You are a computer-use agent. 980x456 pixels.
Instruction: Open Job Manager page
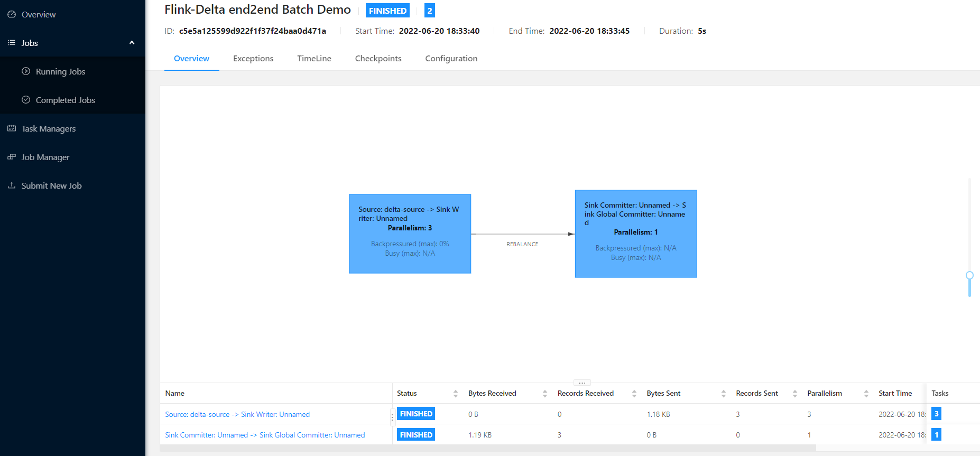[x=72, y=157]
